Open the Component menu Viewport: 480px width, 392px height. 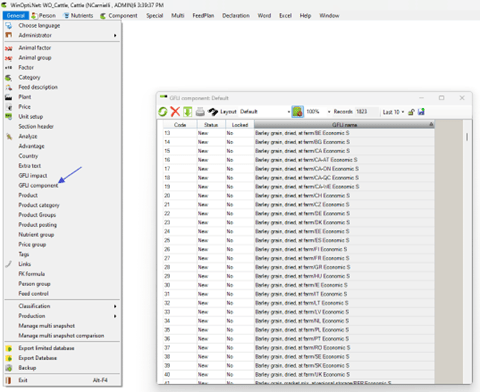coord(119,16)
